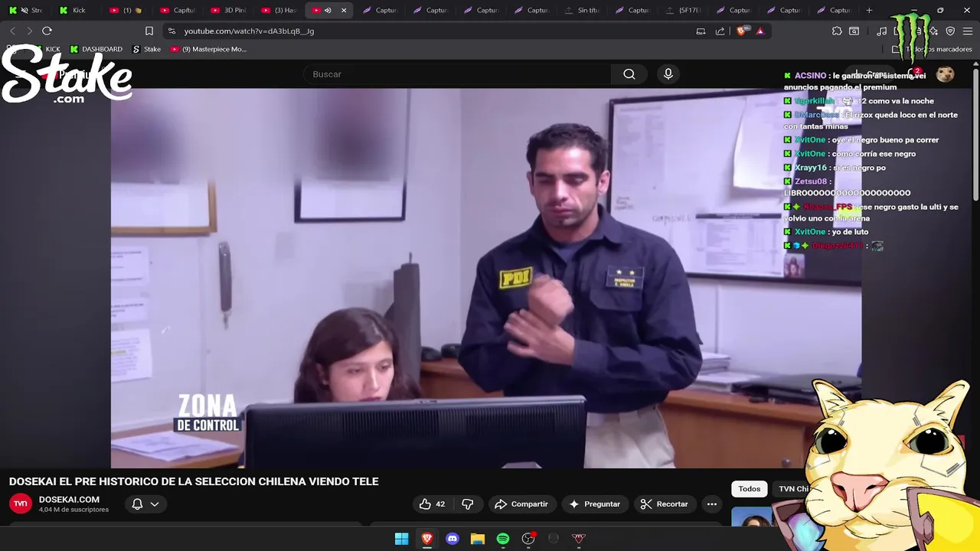Switch to the '(1)' YouTube tab
The height and width of the screenshot is (551, 980).
(126, 11)
